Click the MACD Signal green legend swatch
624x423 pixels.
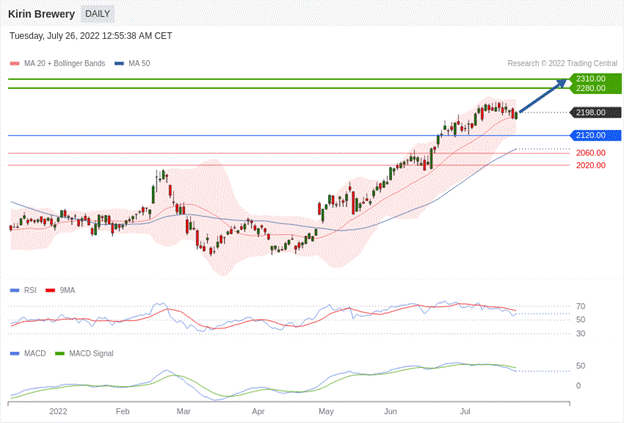[x=60, y=353]
